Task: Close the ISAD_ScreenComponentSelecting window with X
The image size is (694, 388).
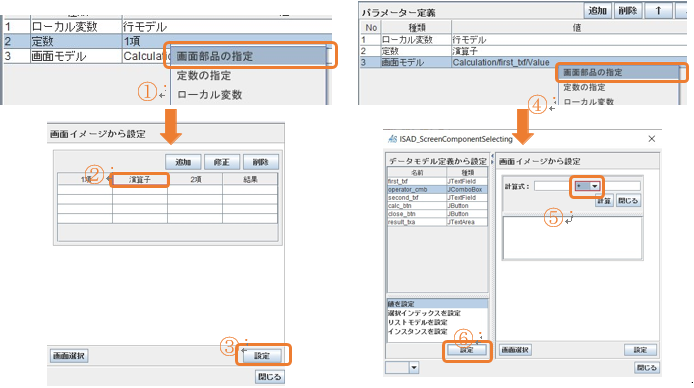Action: pyautogui.click(x=652, y=139)
